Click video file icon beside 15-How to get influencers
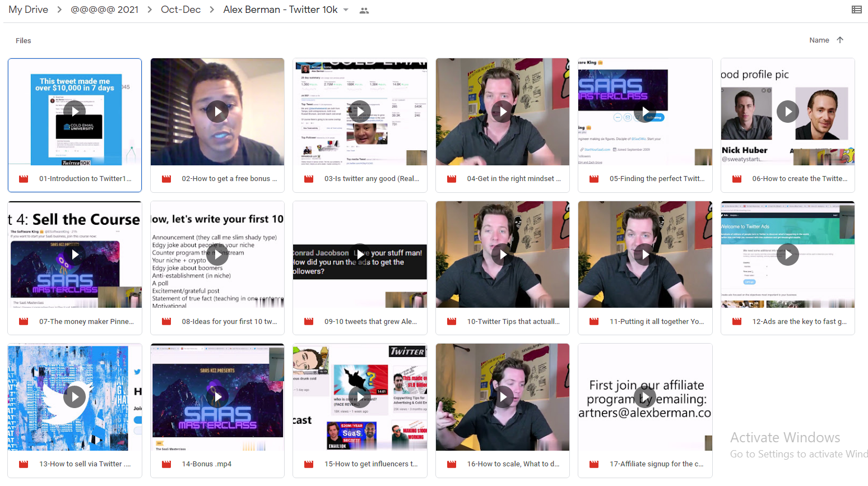The height and width of the screenshot is (486, 868). point(309,464)
